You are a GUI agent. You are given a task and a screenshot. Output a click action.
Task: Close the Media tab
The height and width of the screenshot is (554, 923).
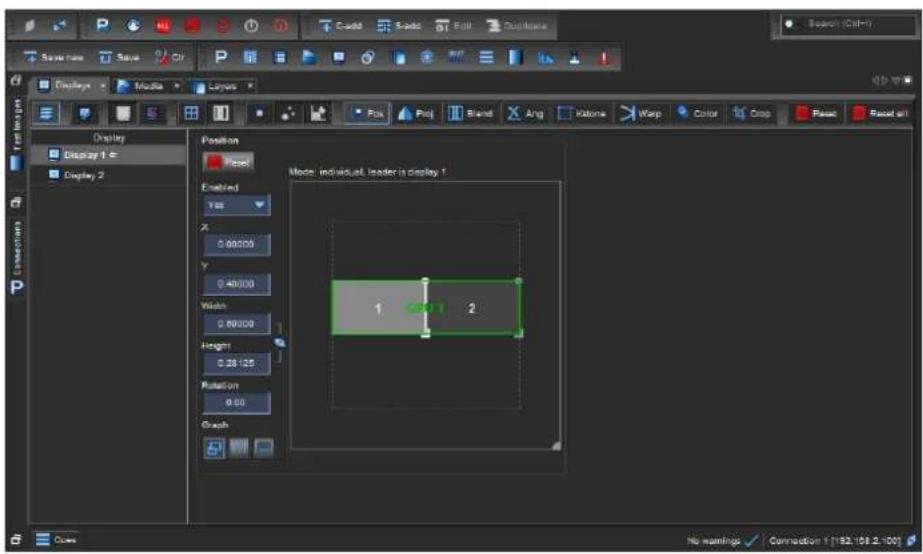point(176,86)
